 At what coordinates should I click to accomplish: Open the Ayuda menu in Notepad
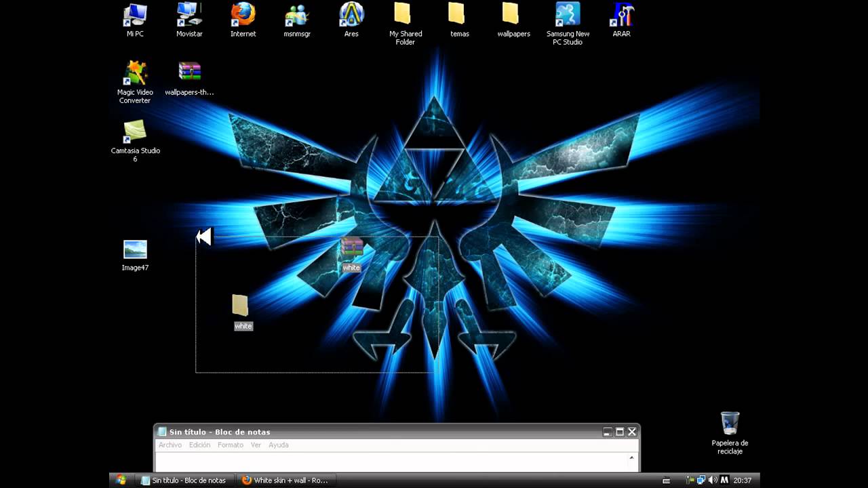tap(279, 445)
